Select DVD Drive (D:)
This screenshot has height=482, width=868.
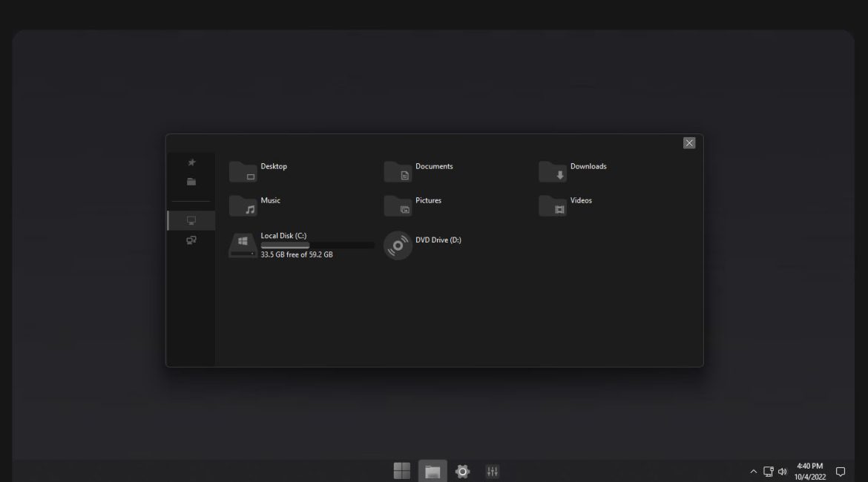tap(398, 245)
